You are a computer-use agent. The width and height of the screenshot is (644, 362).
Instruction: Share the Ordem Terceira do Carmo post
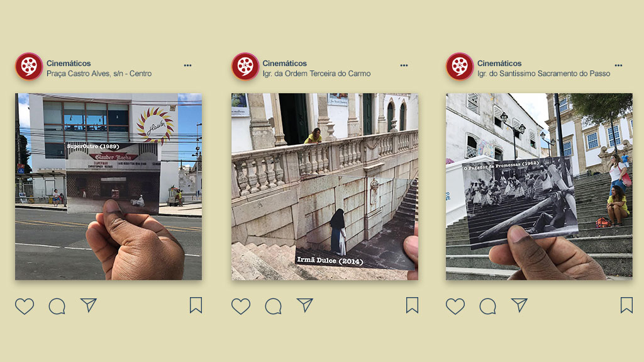(x=305, y=305)
